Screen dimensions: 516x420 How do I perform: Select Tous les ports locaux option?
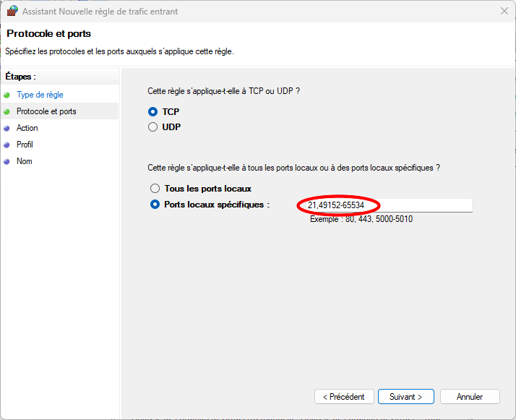coord(153,189)
